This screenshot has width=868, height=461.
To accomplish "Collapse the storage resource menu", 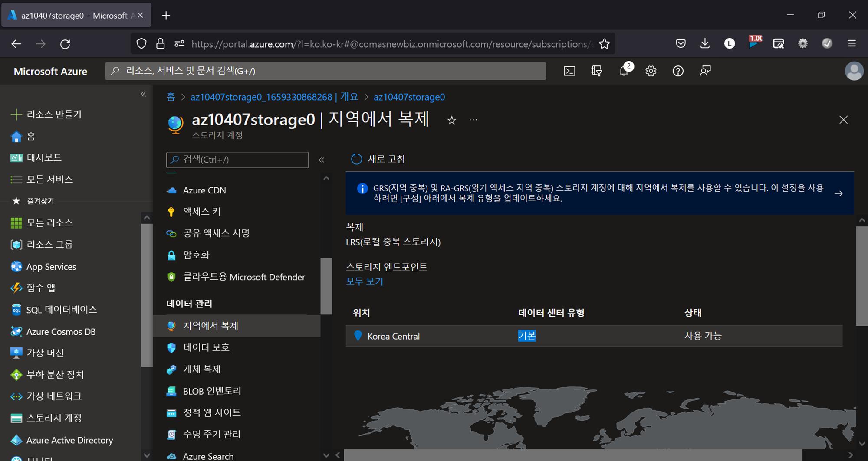I will [322, 160].
